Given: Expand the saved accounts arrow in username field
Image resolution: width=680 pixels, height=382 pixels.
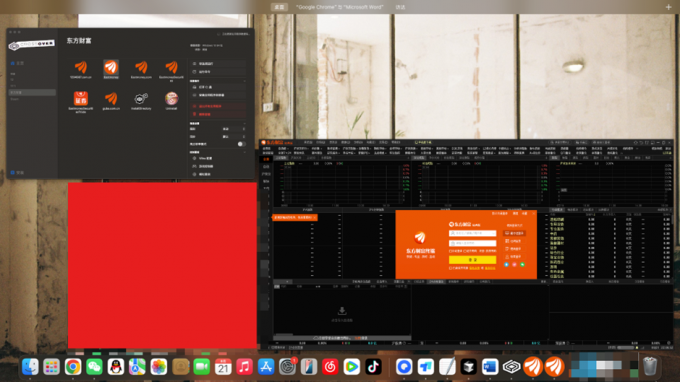Looking at the screenshot, I should click(494, 233).
